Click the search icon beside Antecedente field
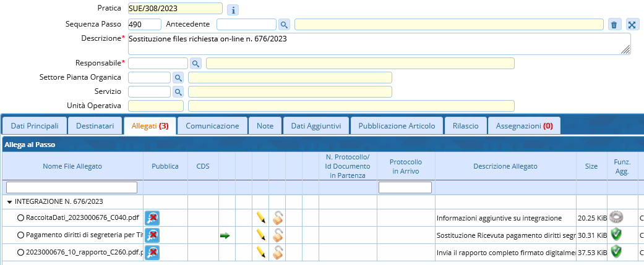 click(284, 25)
